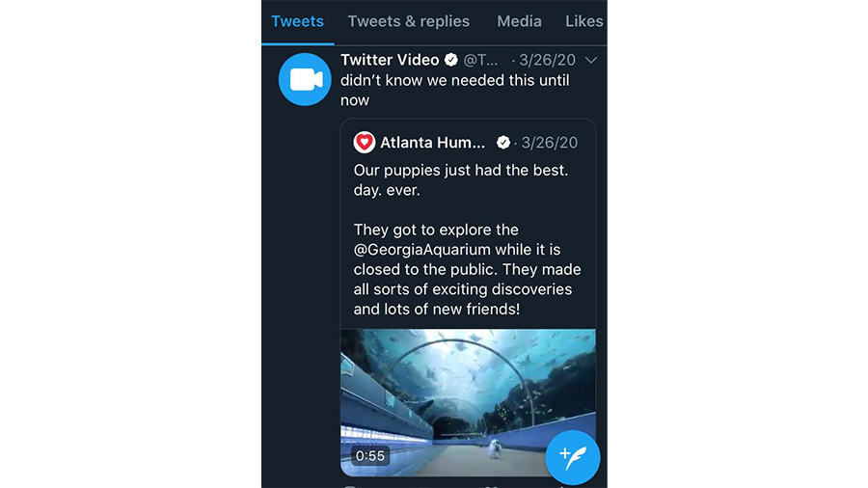Screen dimensions: 868x488
Task: Open the Twitter Video camera avatar
Action: pos(305,79)
